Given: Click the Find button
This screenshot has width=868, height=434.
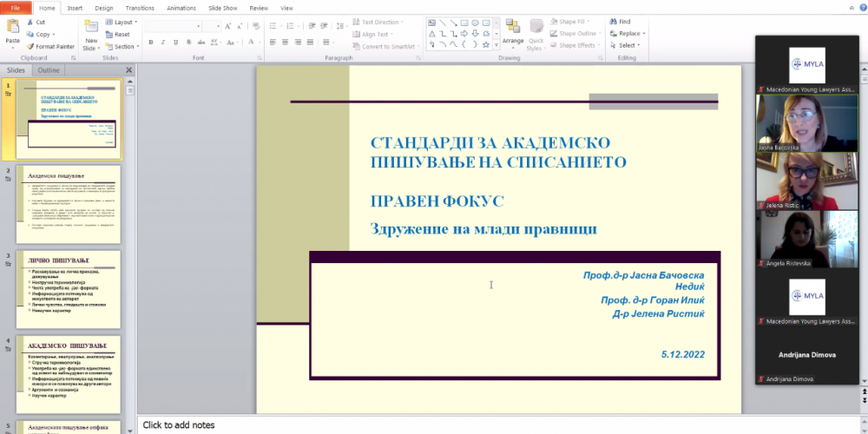Looking at the screenshot, I should pyautogui.click(x=624, y=22).
